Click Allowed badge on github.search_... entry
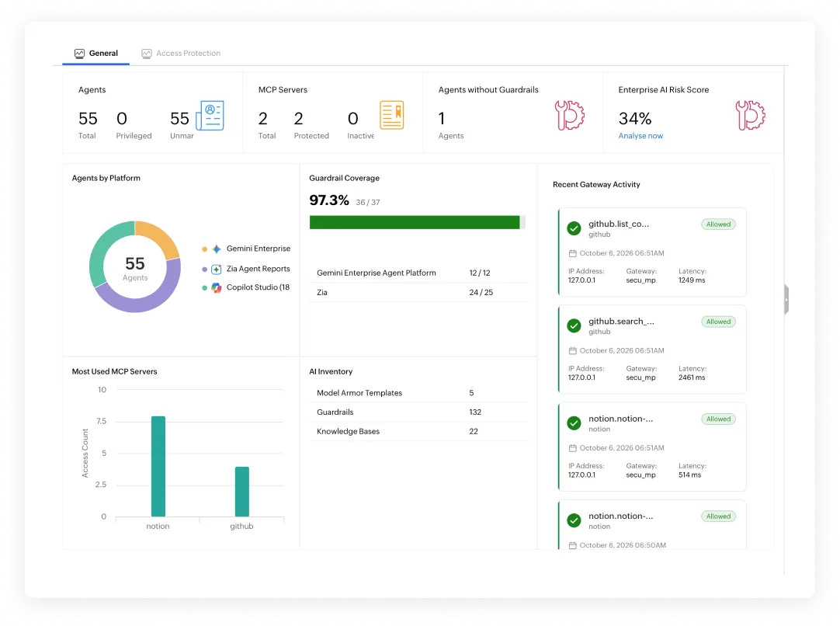Viewport: 840px width, 626px height. [x=718, y=322]
